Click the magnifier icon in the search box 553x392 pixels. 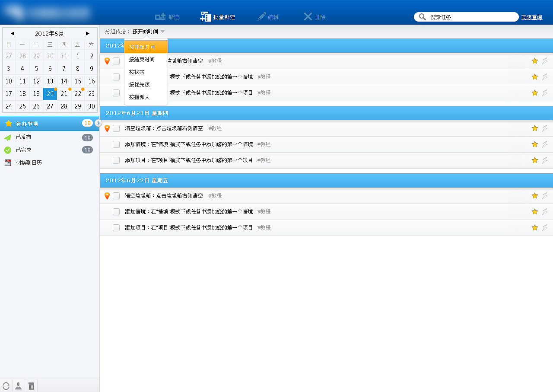[x=423, y=17]
